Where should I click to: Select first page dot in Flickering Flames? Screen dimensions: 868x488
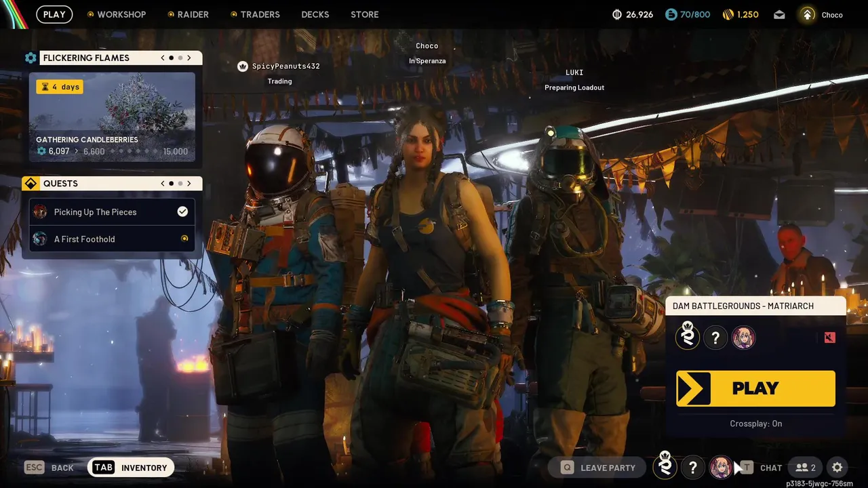(x=172, y=58)
